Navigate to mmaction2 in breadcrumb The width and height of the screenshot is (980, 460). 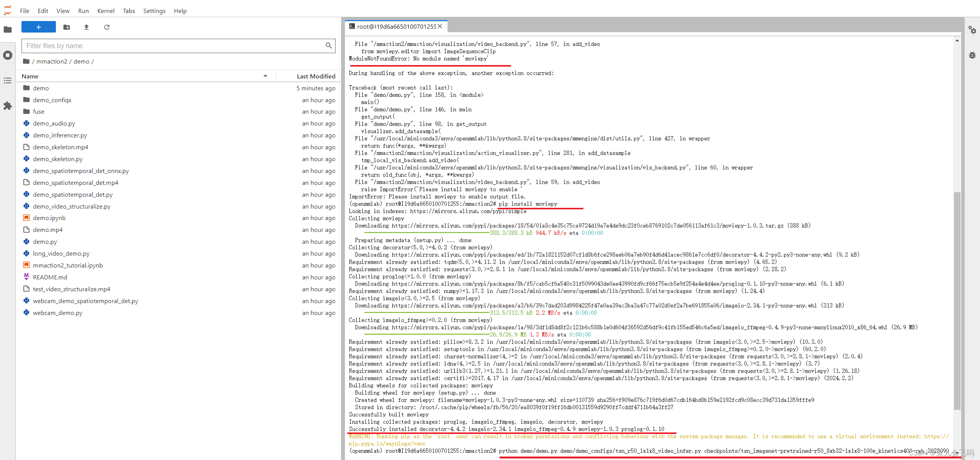pyautogui.click(x=52, y=61)
